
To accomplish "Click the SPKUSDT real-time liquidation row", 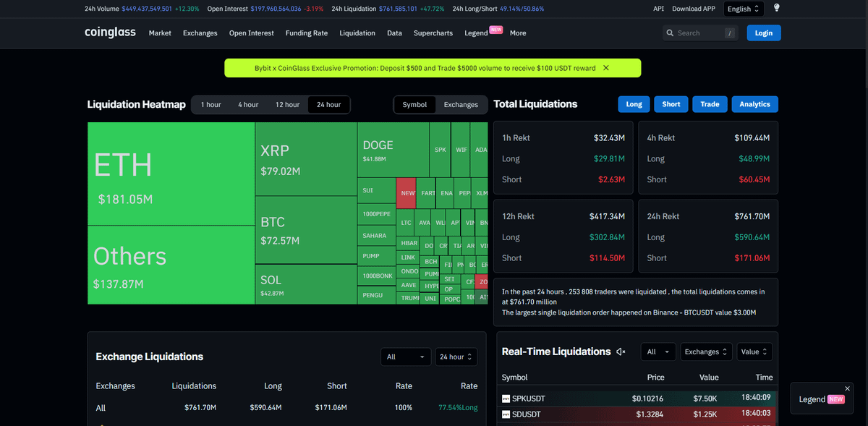I will pos(637,399).
